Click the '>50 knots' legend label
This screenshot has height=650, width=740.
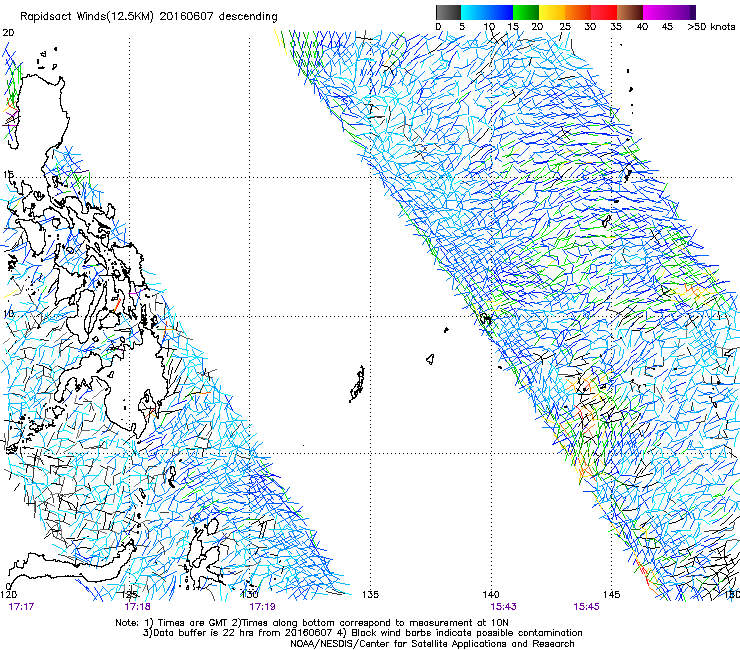click(x=711, y=26)
